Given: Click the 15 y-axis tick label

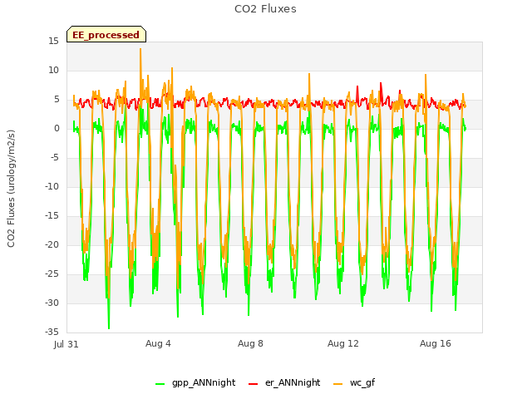Looking at the screenshot, I should pos(53,42).
